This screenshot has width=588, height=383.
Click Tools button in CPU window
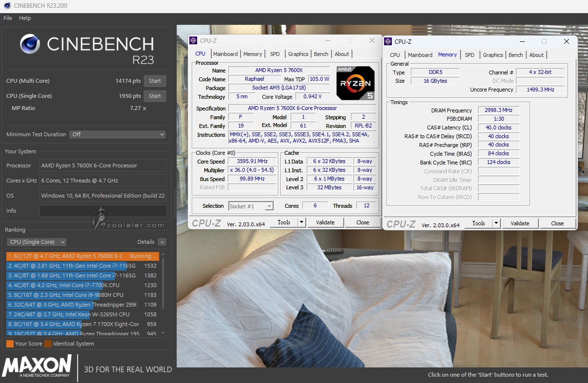tap(284, 222)
